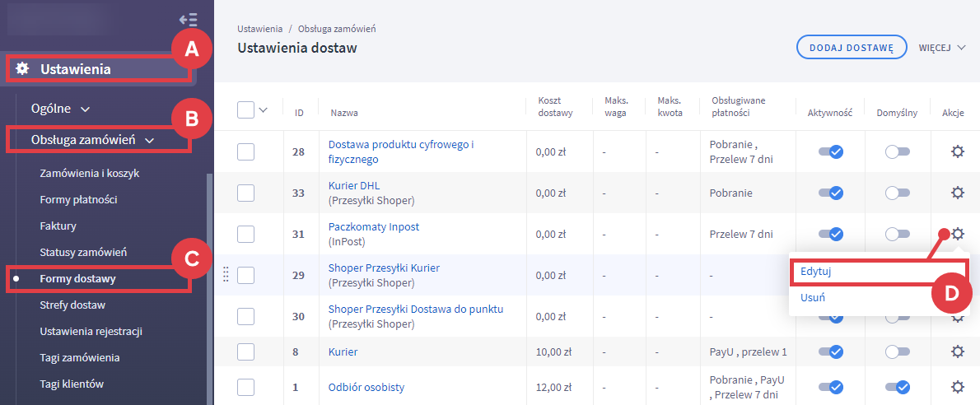
Task: Click drag handle beside Shoper Przesyłki Kurier
Action: [x=226, y=275]
